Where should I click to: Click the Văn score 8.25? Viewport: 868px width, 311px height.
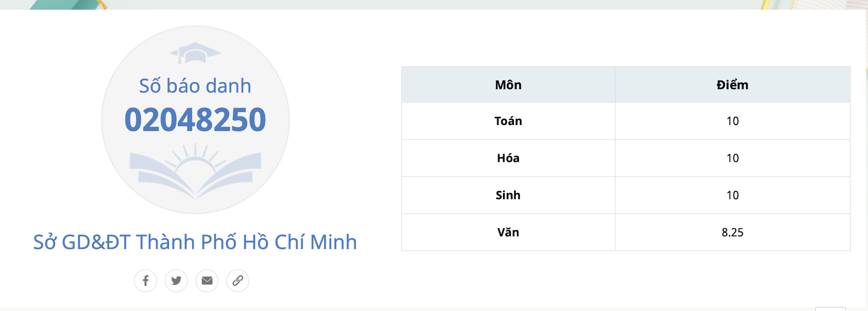click(x=732, y=232)
